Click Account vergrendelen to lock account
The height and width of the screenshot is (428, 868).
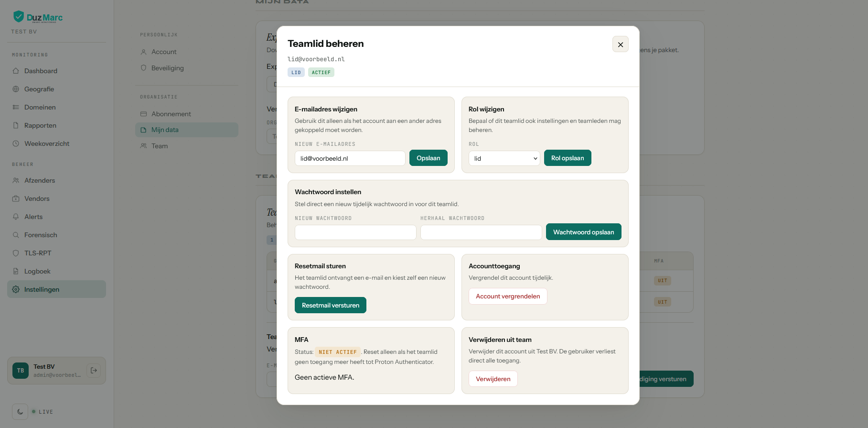pyautogui.click(x=508, y=296)
